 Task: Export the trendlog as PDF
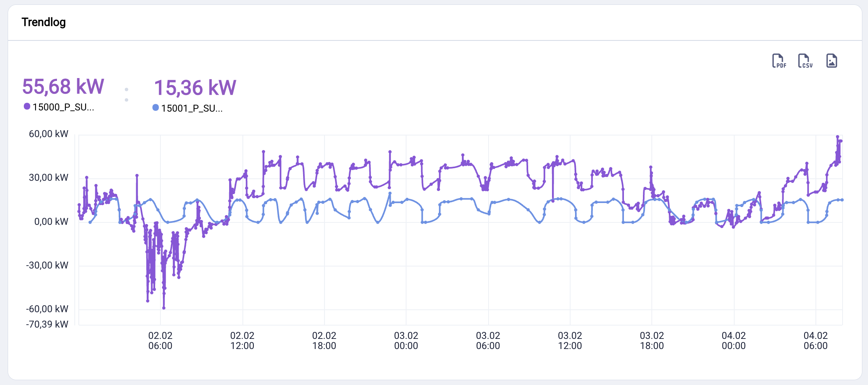[x=779, y=61]
